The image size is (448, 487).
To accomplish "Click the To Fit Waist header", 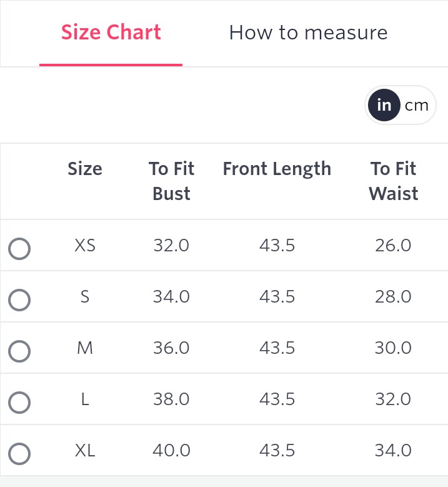I will [394, 181].
